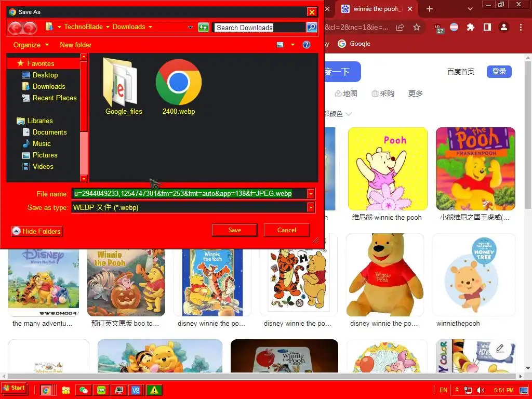Click the volume speaker in system tray
The width and height of the screenshot is (532, 399).
(x=481, y=390)
